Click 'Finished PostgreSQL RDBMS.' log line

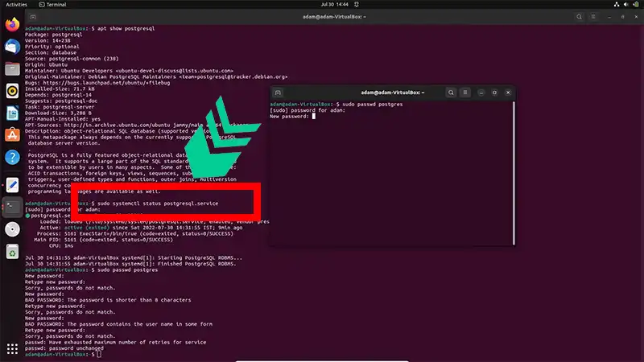click(x=130, y=264)
